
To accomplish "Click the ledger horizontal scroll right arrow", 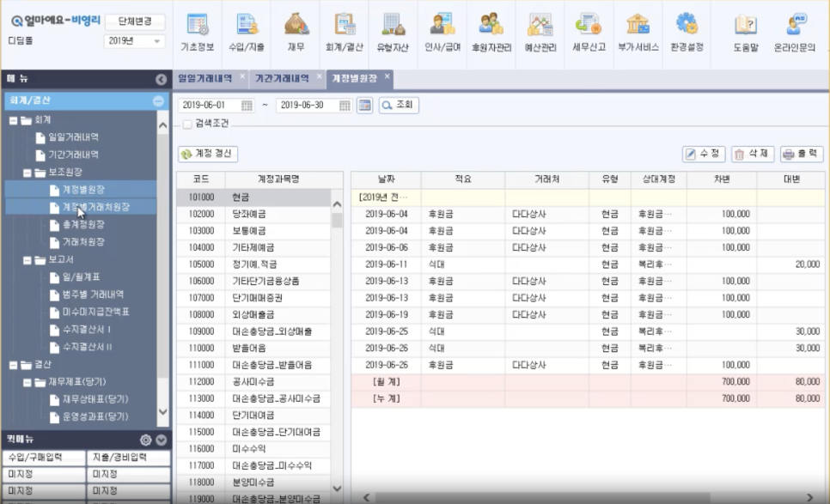I will (809, 498).
